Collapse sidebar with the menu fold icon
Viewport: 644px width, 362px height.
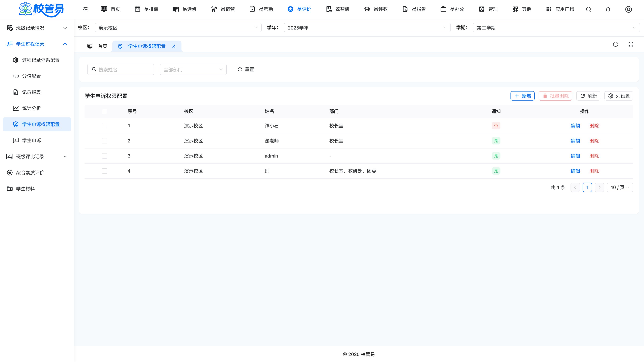pos(86,10)
